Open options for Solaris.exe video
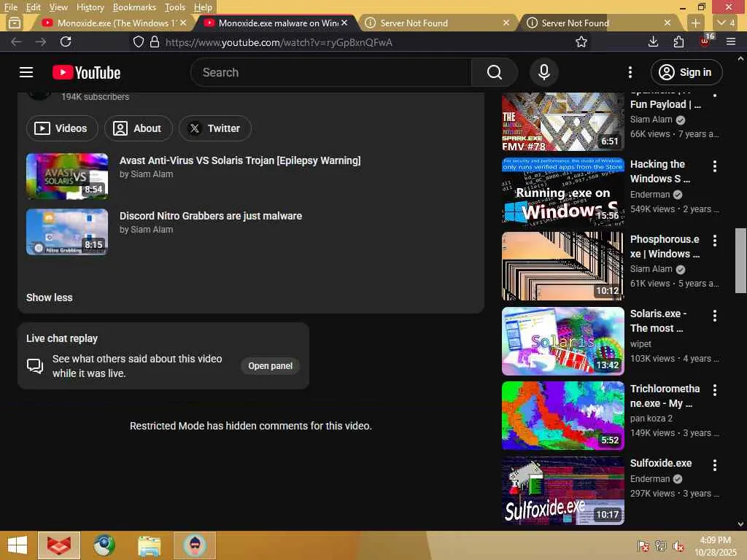This screenshot has width=747, height=560. [715, 315]
